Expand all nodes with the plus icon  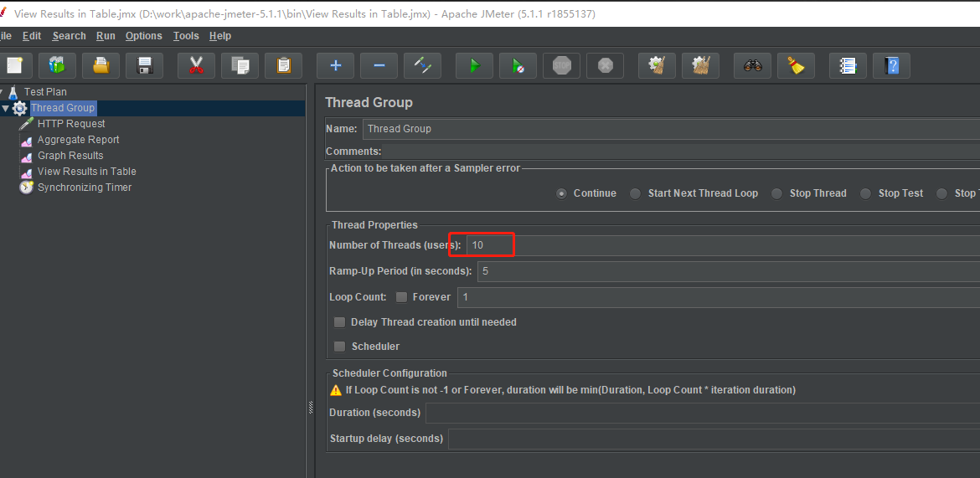[336, 65]
